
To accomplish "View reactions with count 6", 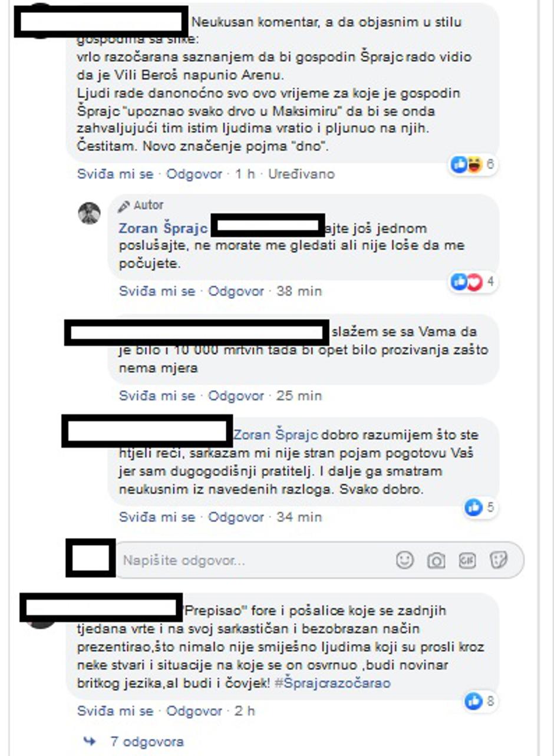I will pos(473,164).
